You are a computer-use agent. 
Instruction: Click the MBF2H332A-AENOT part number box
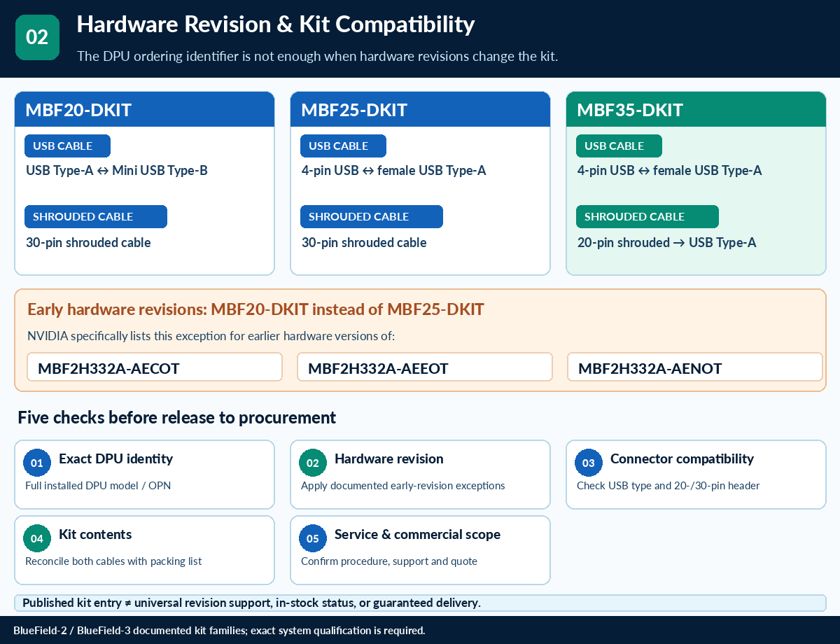(695, 367)
